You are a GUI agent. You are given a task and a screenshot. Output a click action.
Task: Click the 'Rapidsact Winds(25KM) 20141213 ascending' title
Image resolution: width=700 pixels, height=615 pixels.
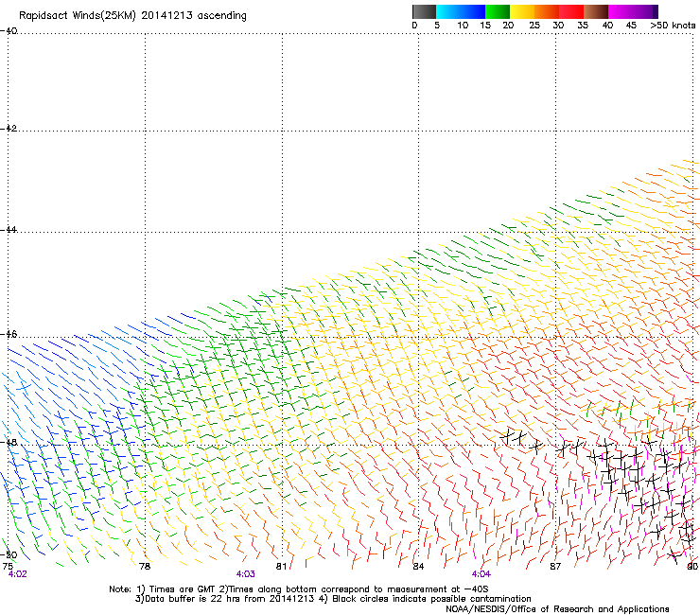[132, 16]
